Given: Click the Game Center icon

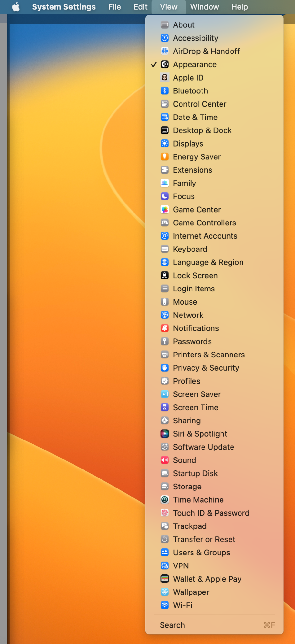Looking at the screenshot, I should tap(165, 210).
